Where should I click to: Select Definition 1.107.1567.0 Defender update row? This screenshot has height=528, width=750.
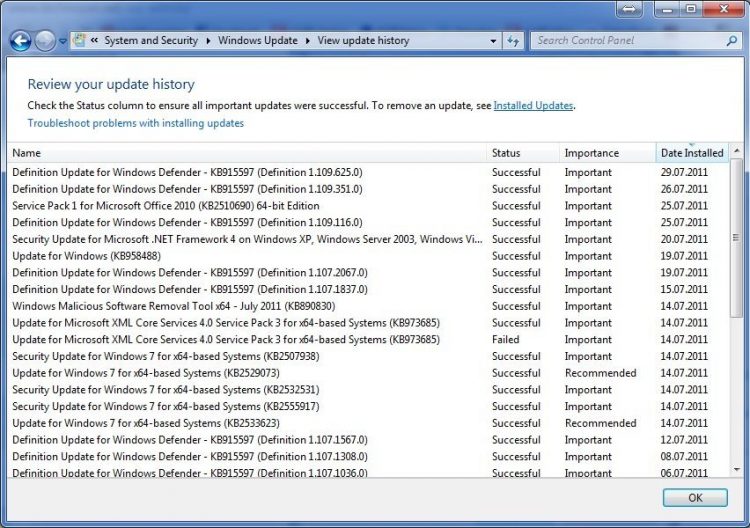368,440
